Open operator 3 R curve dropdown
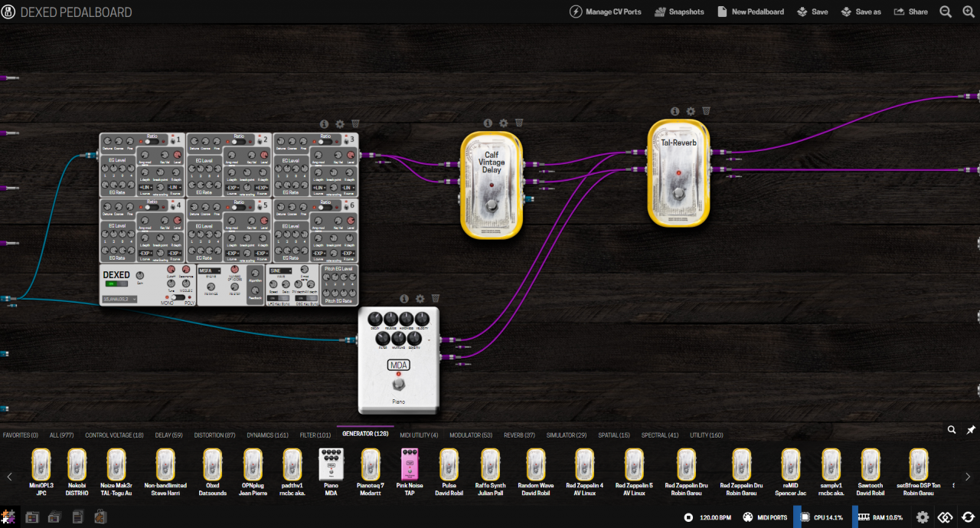 pyautogui.click(x=348, y=188)
